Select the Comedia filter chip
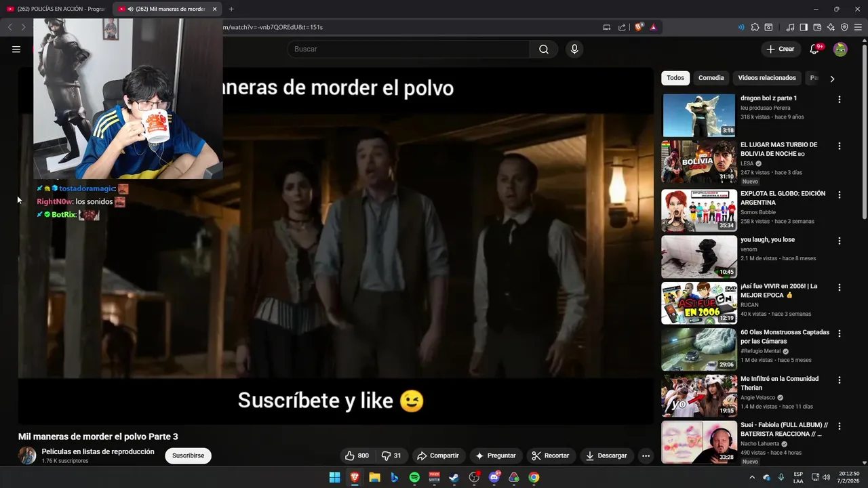The height and width of the screenshot is (488, 868). [x=711, y=78]
